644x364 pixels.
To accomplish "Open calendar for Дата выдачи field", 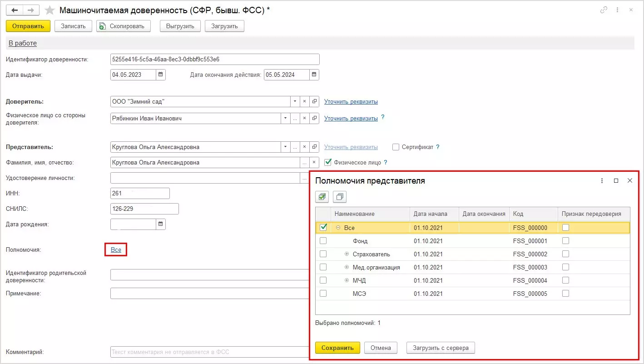I will pyautogui.click(x=161, y=75).
